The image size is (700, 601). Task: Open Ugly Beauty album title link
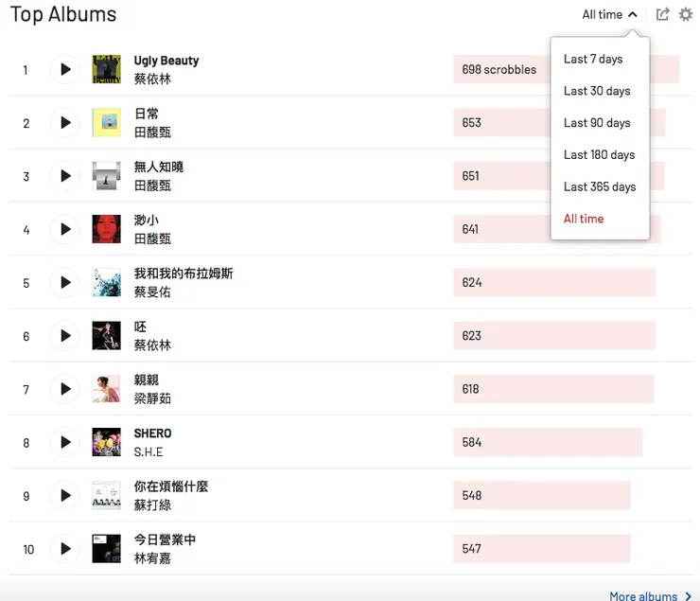pyautogui.click(x=166, y=61)
